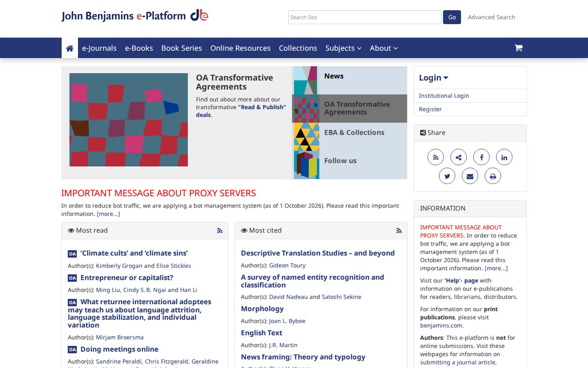Email this page via envelope icon
This screenshot has height=368, width=588.
(x=470, y=176)
